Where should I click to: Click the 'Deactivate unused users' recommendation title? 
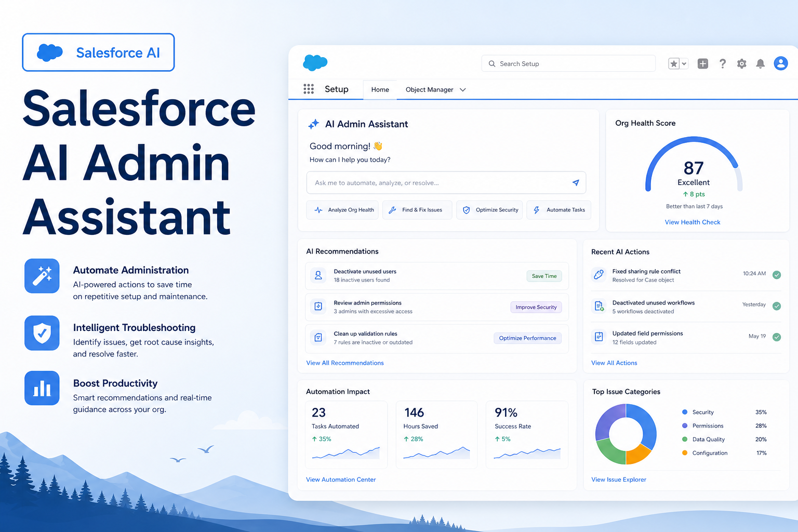(x=365, y=272)
